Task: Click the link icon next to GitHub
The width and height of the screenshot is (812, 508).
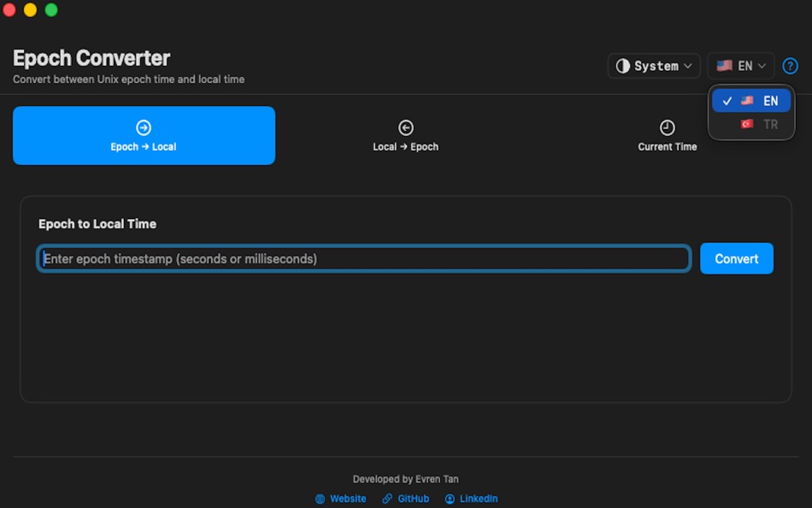Action: point(387,499)
